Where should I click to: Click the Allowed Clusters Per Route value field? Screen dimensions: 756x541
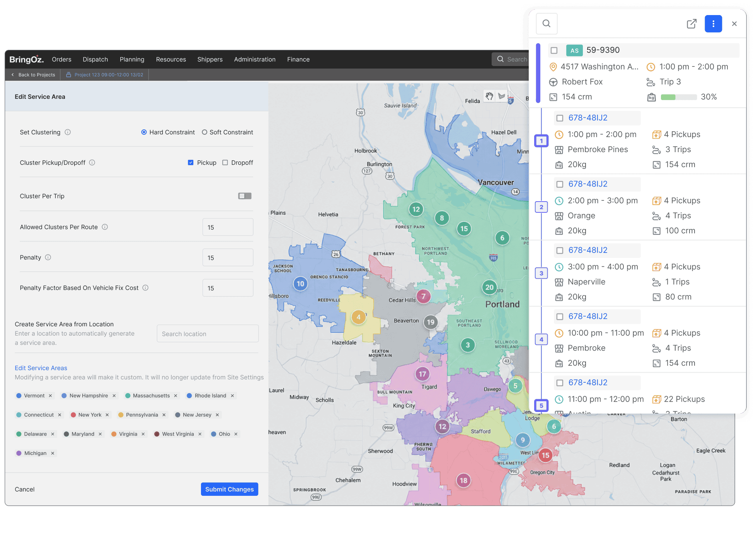[228, 227]
